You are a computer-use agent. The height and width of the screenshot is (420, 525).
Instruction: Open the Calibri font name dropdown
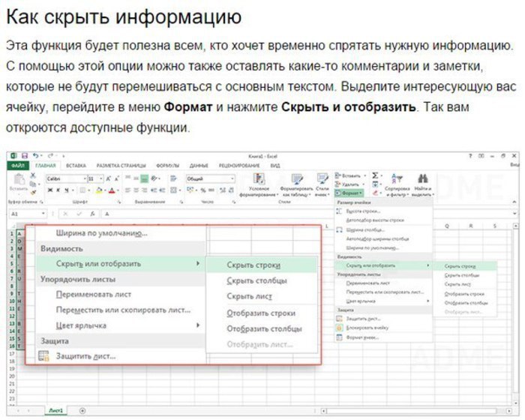coord(65,179)
